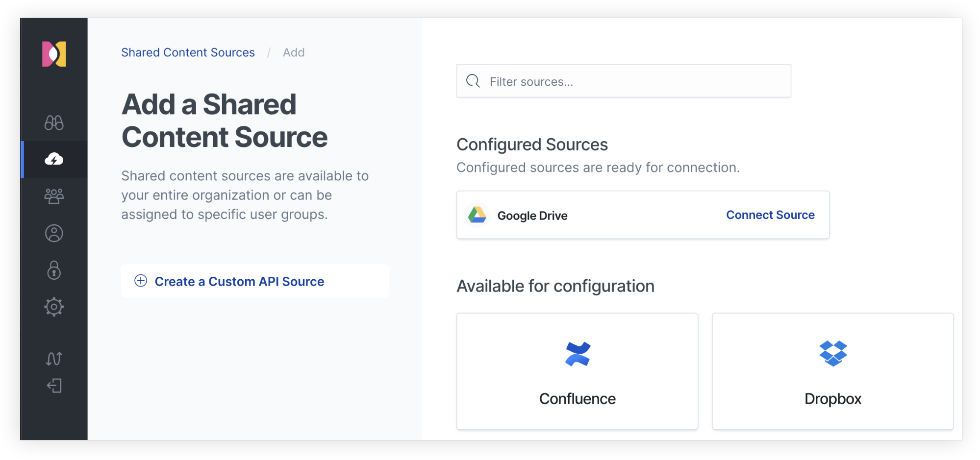Select the Sources cloud icon in sidebar
Viewport: 980px width, 460px height.
pos(54,159)
